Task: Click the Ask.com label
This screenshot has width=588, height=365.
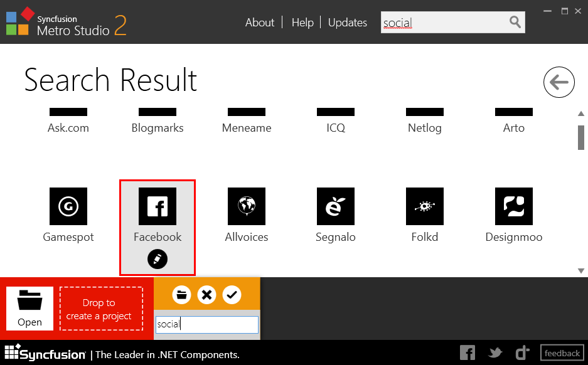Action: click(68, 128)
